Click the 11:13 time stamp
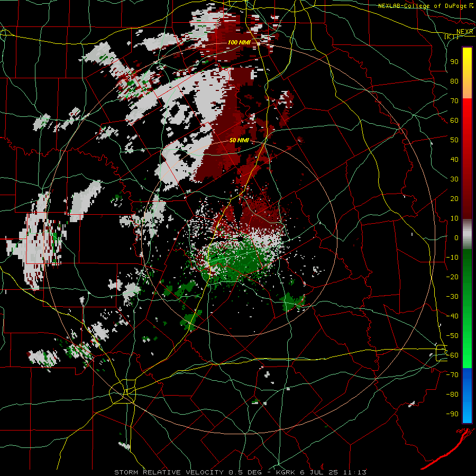476x476 pixels. pos(354,472)
